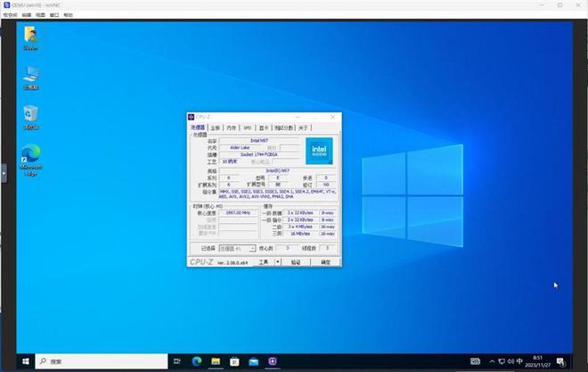The image size is (588, 372).
Task: Open the 帮助 menu in noVNC window
Action: tap(68, 15)
